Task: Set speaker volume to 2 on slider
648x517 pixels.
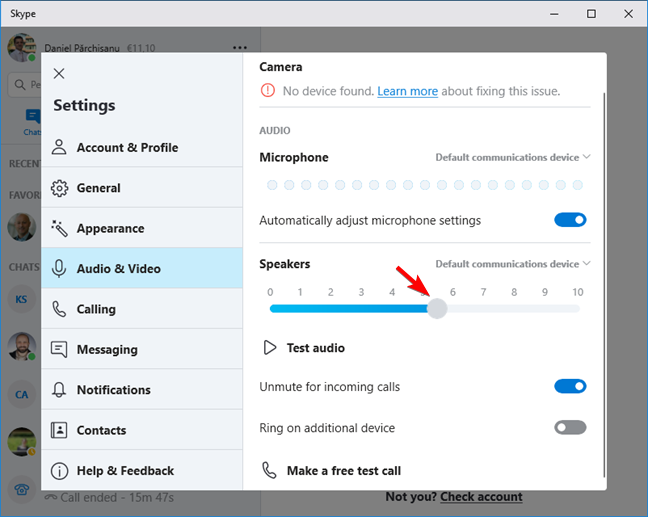Action: 332,309
